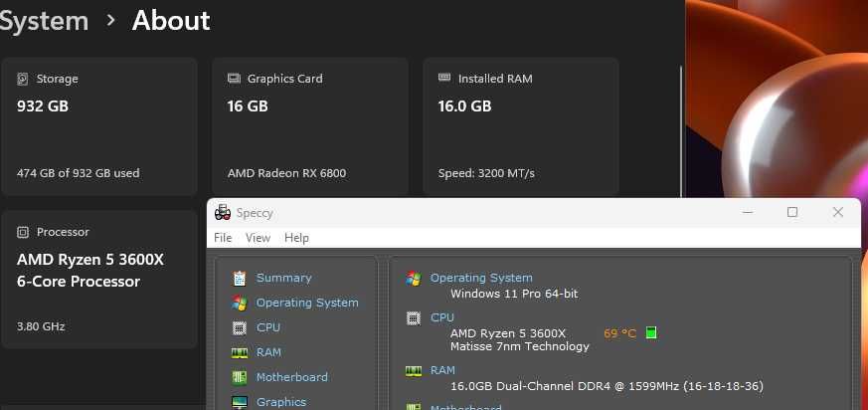Click the Speccy app icon in title bar
The image size is (868, 410).
[x=223, y=213]
